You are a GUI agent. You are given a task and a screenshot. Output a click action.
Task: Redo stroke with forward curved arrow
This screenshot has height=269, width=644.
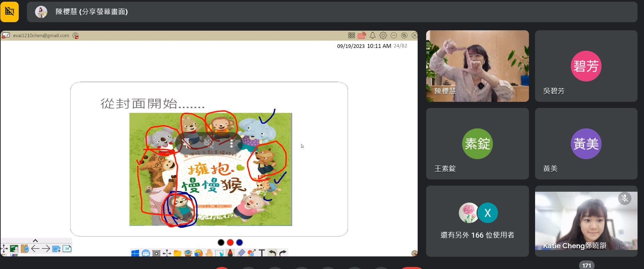coord(283,253)
